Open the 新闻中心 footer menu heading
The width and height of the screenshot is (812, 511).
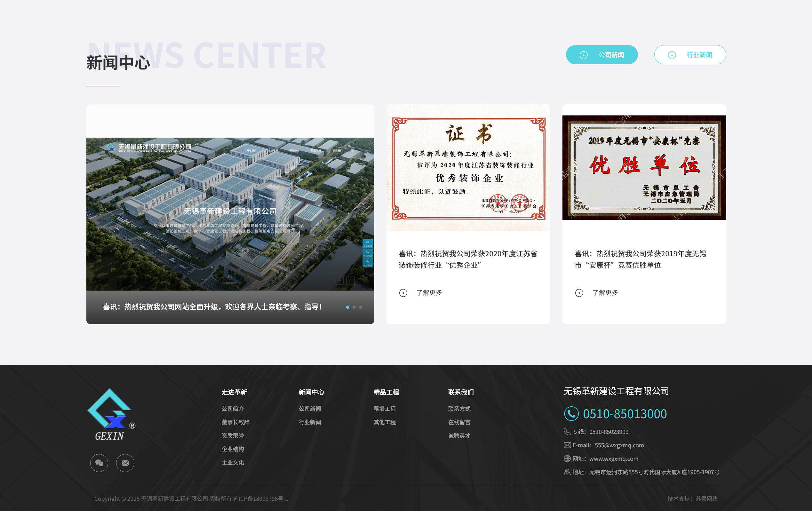tap(311, 392)
